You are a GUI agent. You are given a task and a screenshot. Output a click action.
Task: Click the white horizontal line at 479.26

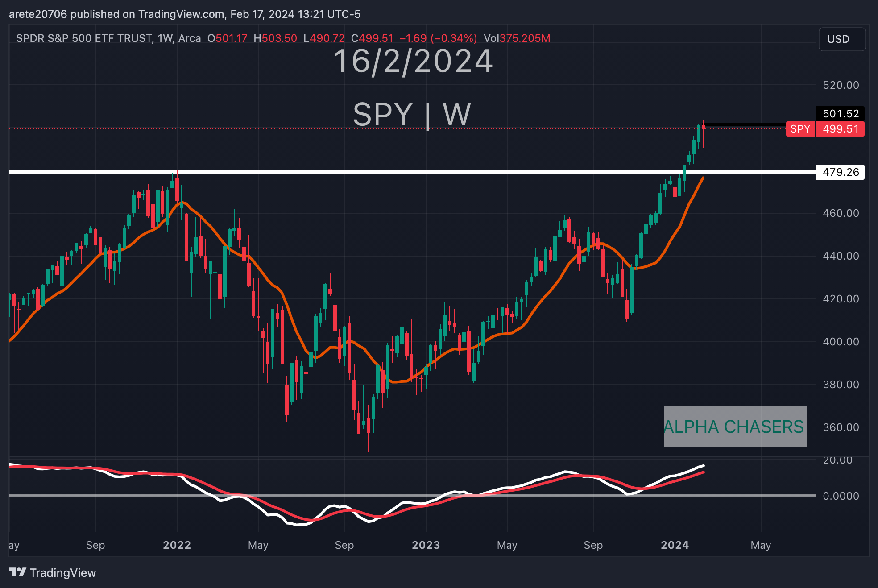point(412,172)
